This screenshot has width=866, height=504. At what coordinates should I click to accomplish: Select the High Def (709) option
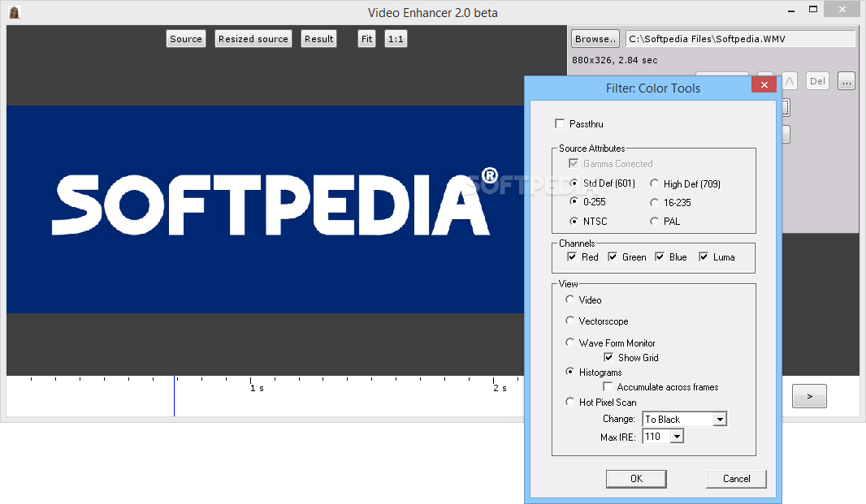point(655,183)
